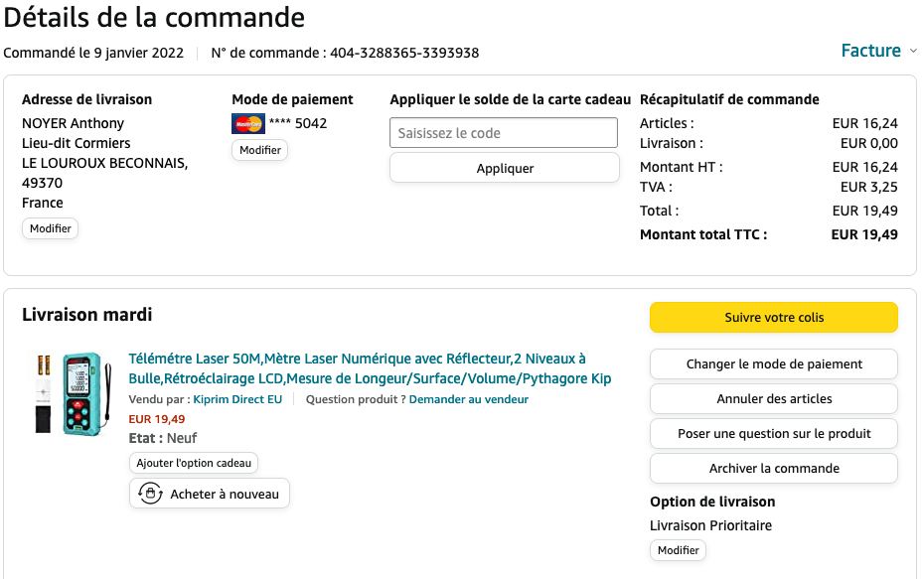924x579 pixels.
Task: Modify the delivery address
Action: pos(50,228)
